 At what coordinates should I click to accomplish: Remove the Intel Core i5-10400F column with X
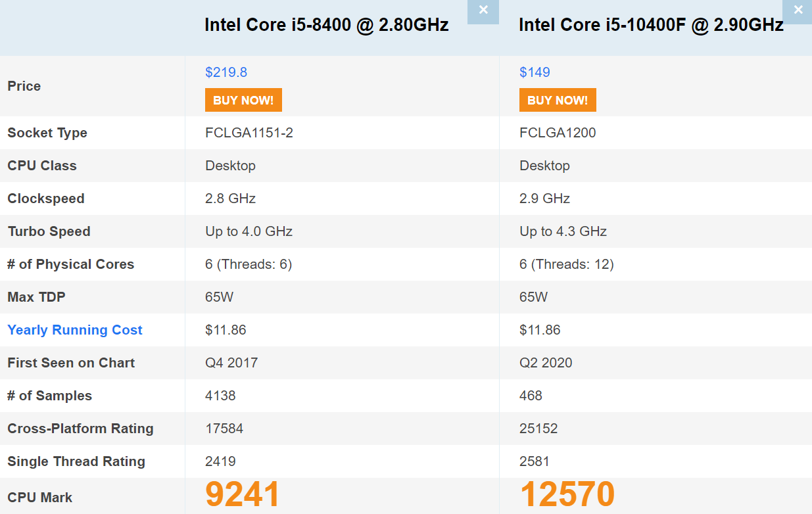click(x=797, y=11)
